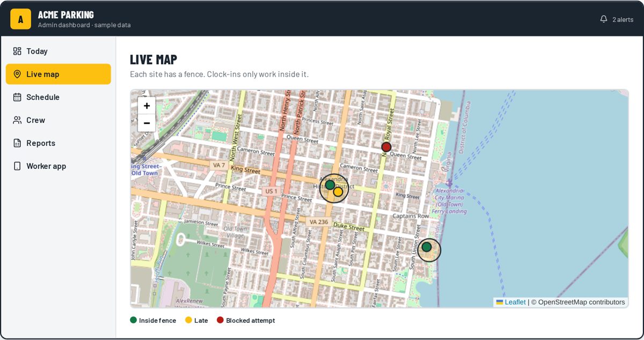Click the US 1 route shield on the map
Viewport: 644px width, 340px height.
coord(271,191)
